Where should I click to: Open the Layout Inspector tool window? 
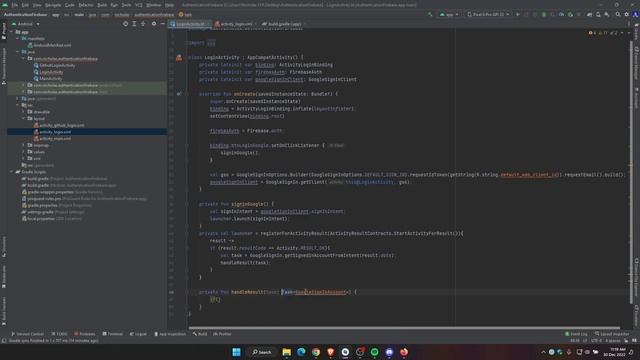611,334
